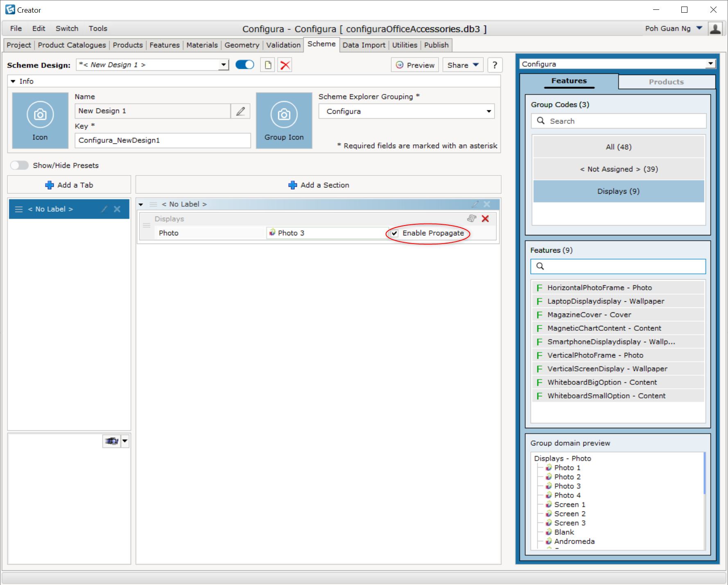Collapse the No Label section arrow

point(141,204)
